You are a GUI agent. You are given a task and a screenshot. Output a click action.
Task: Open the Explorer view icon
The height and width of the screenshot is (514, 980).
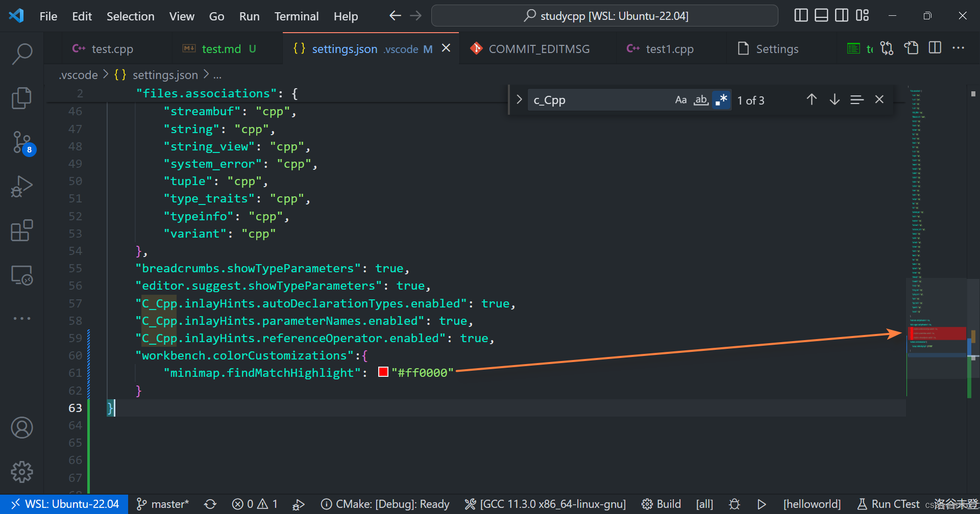[x=22, y=98]
